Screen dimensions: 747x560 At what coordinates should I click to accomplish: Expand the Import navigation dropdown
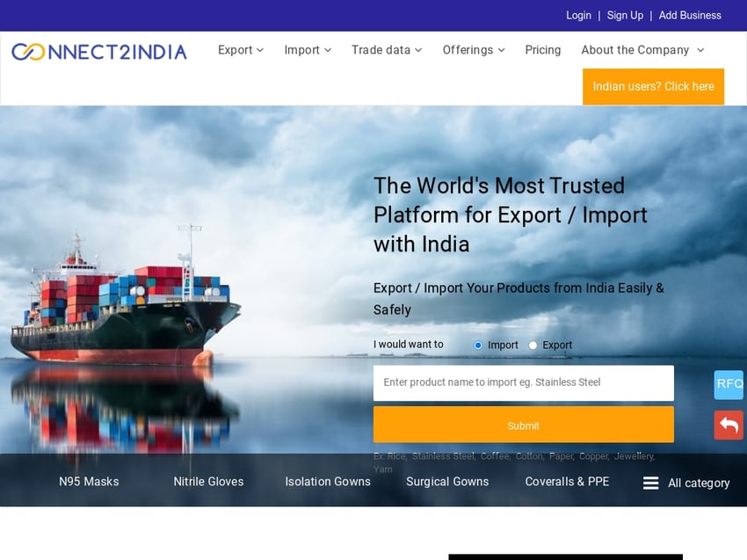point(308,50)
